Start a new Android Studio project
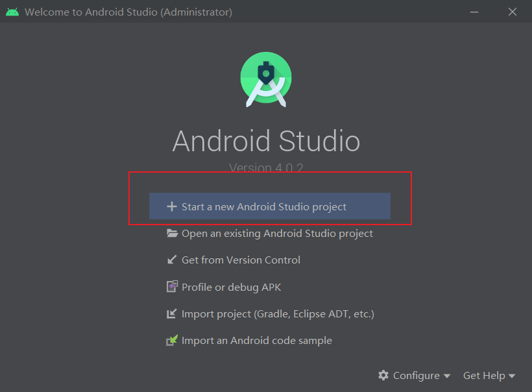The image size is (532, 392). (x=271, y=206)
